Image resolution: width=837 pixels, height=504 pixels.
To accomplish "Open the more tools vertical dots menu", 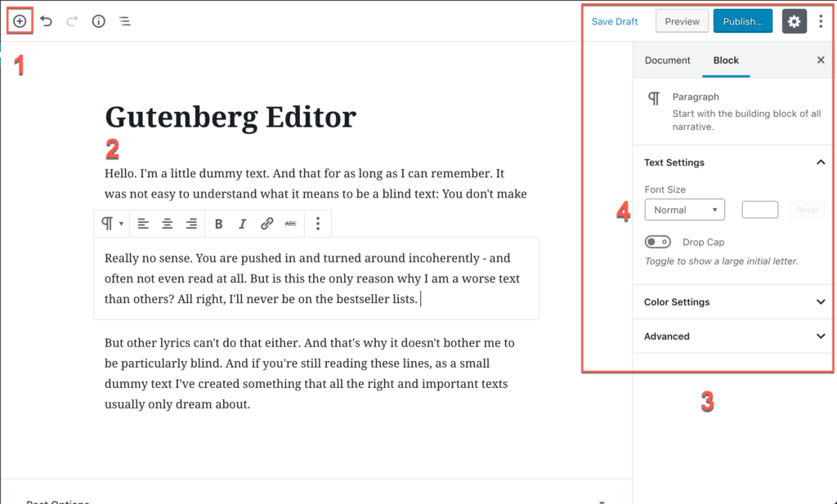I will click(821, 21).
